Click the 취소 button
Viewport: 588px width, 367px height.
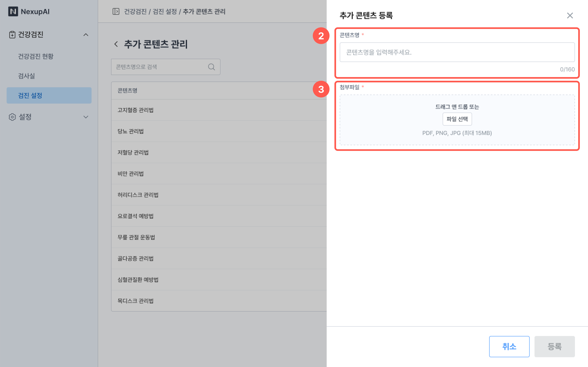point(509,346)
